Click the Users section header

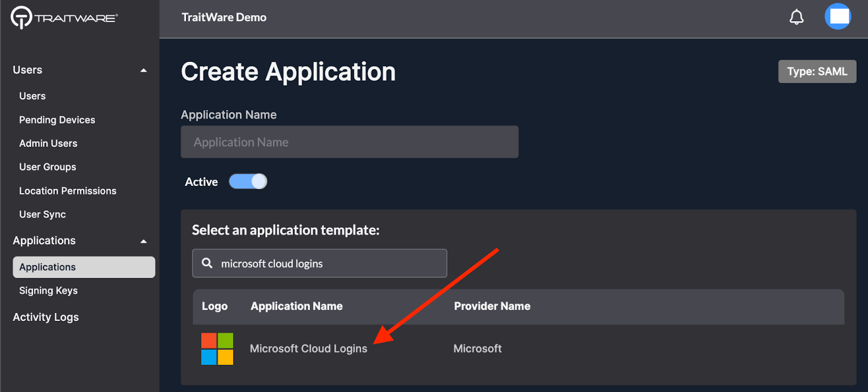click(x=28, y=70)
